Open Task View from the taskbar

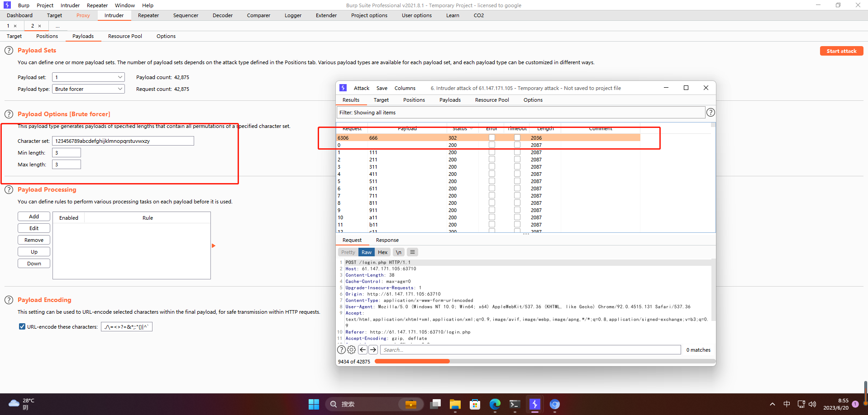(x=435, y=404)
